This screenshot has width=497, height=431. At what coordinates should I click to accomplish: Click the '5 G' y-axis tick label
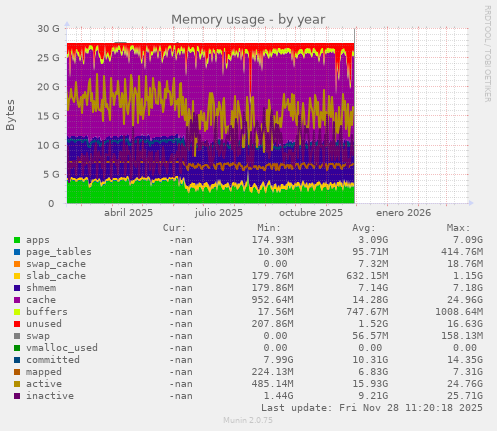(x=51, y=174)
